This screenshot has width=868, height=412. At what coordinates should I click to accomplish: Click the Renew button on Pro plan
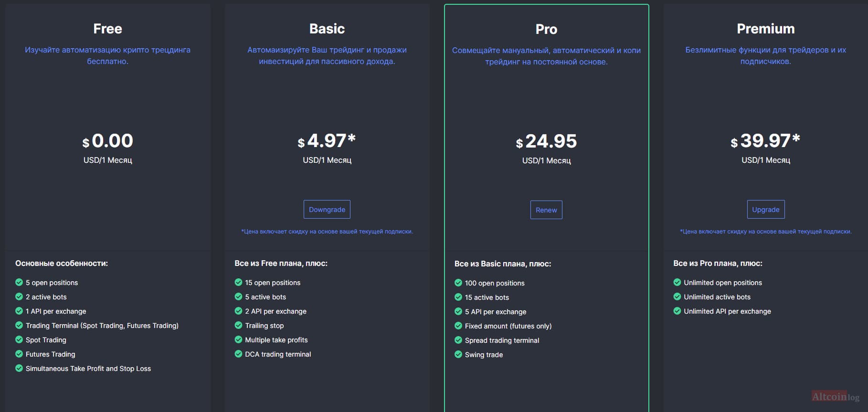click(546, 210)
